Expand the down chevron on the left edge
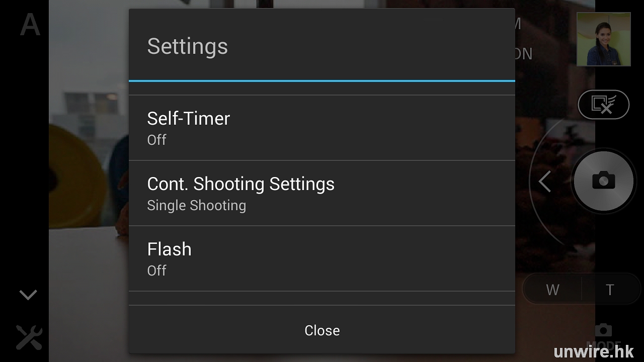This screenshot has width=644, height=362. coord(28,295)
